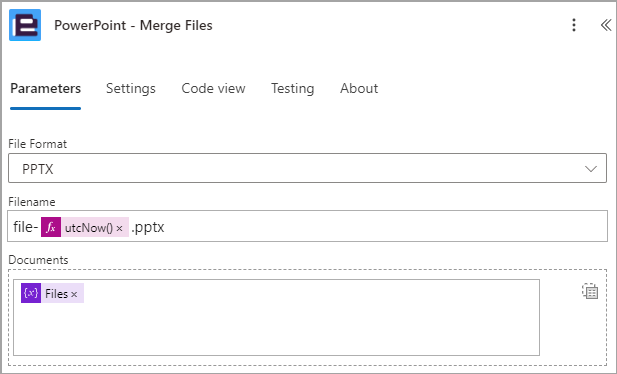The image size is (617, 374).
Task: Go to the Testing tab
Action: tap(292, 89)
